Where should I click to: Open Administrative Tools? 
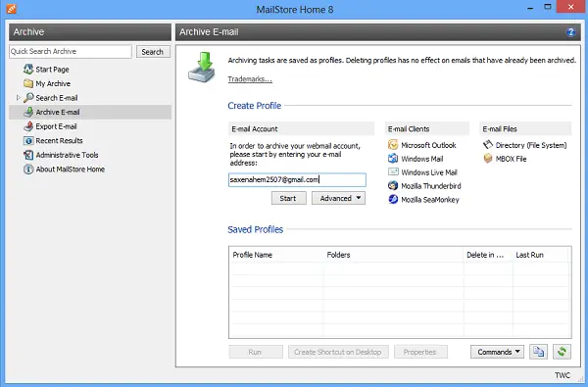click(x=67, y=155)
